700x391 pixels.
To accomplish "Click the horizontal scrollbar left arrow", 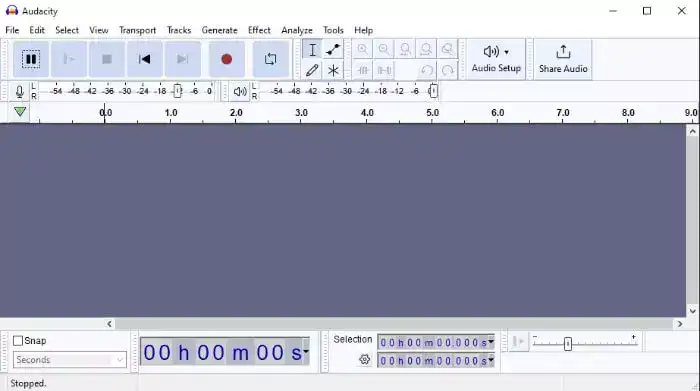I will pos(109,324).
